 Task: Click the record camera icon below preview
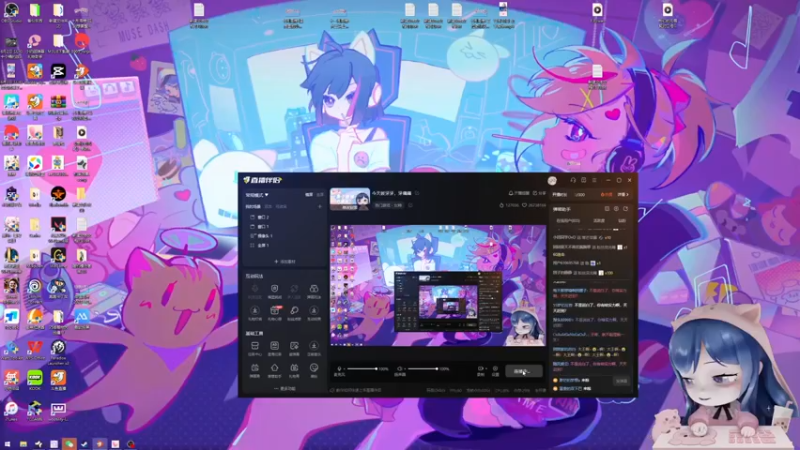point(480,368)
